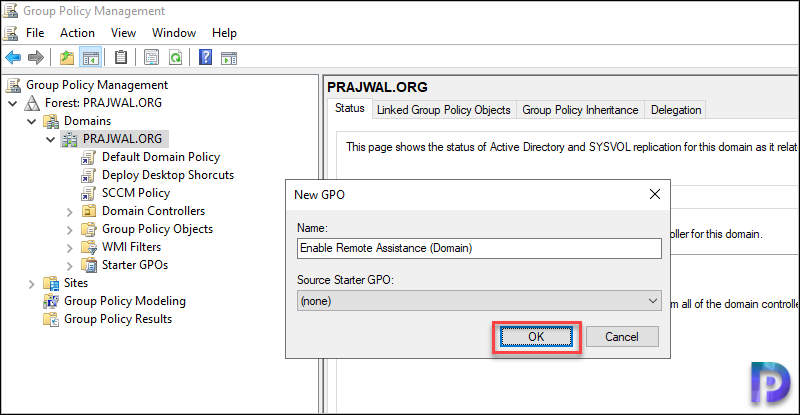This screenshot has height=415, width=800.
Task: Expand the Starter GPOs node
Action: click(70, 266)
